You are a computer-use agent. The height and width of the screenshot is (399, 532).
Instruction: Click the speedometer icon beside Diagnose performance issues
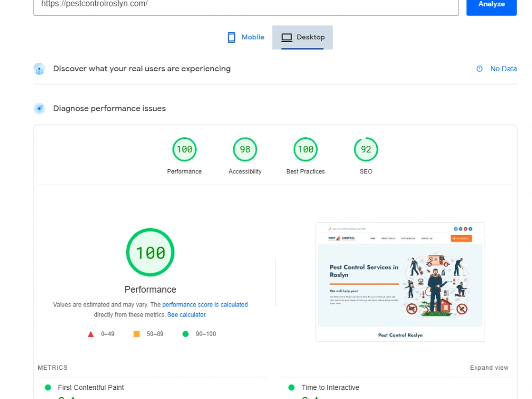pos(39,108)
